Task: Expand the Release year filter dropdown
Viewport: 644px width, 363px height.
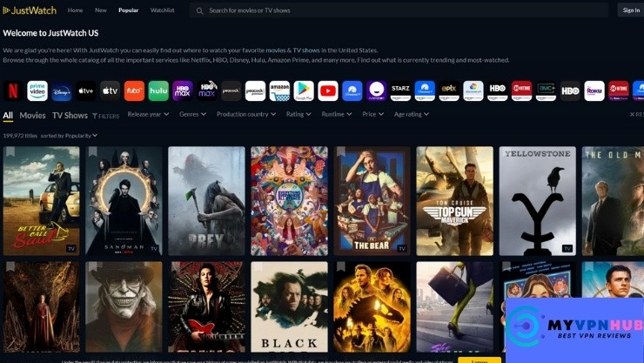Action: 149,114
